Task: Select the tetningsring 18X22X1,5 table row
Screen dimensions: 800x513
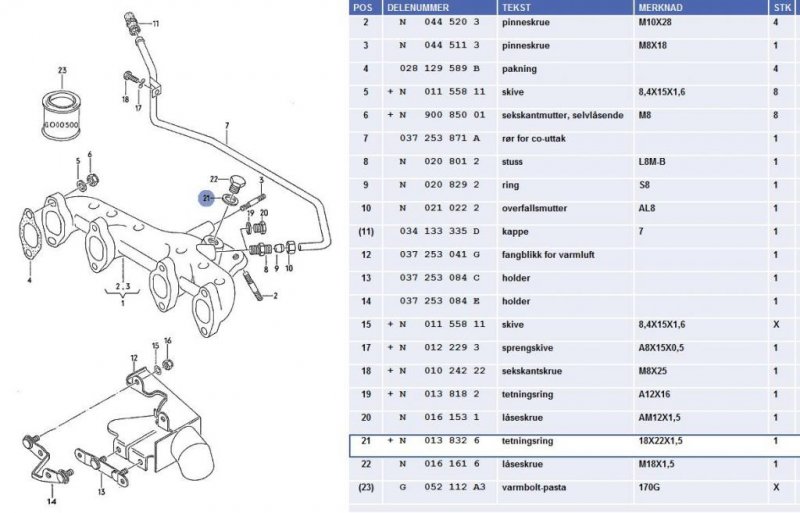Action: [x=574, y=440]
